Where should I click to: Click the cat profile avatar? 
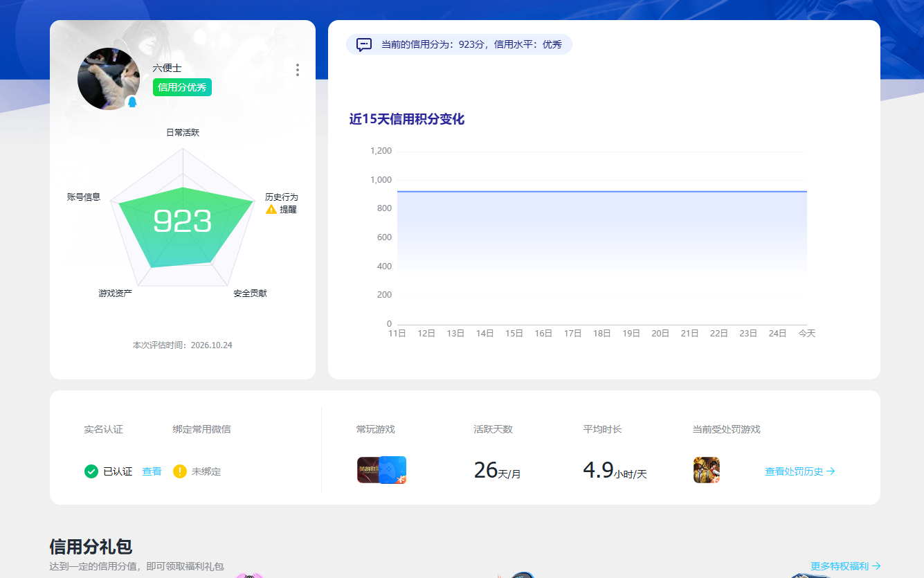[x=109, y=79]
